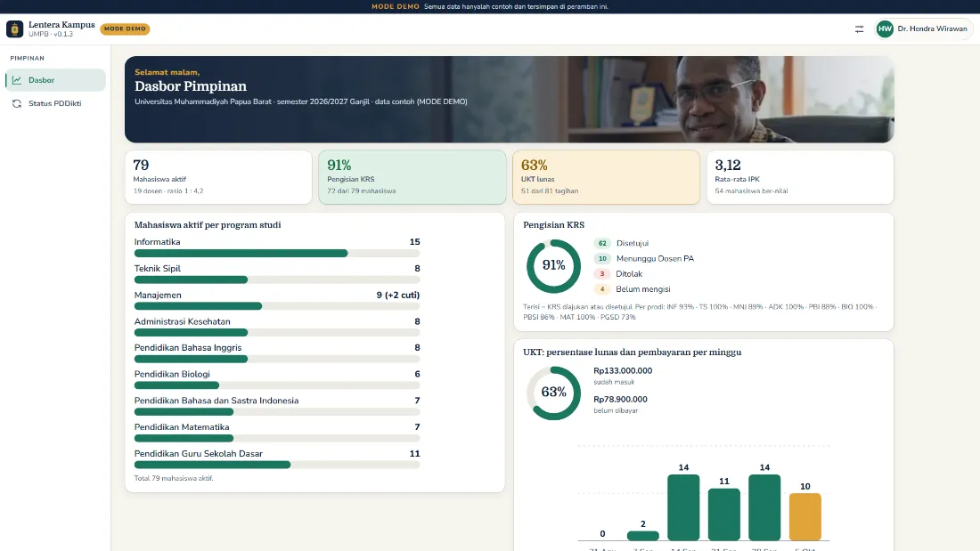Click the "Mahasiswa aktif per program studi" heading
The height and width of the screenshot is (551, 980).
click(208, 225)
